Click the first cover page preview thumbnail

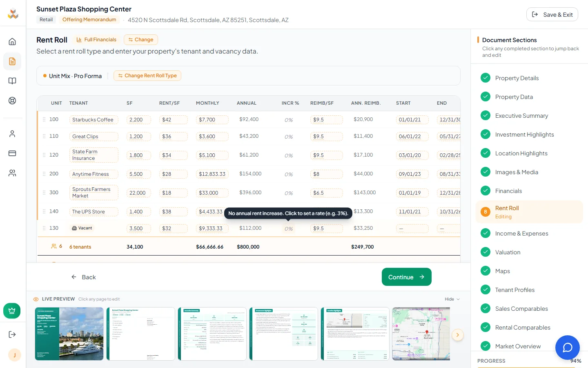click(69, 334)
